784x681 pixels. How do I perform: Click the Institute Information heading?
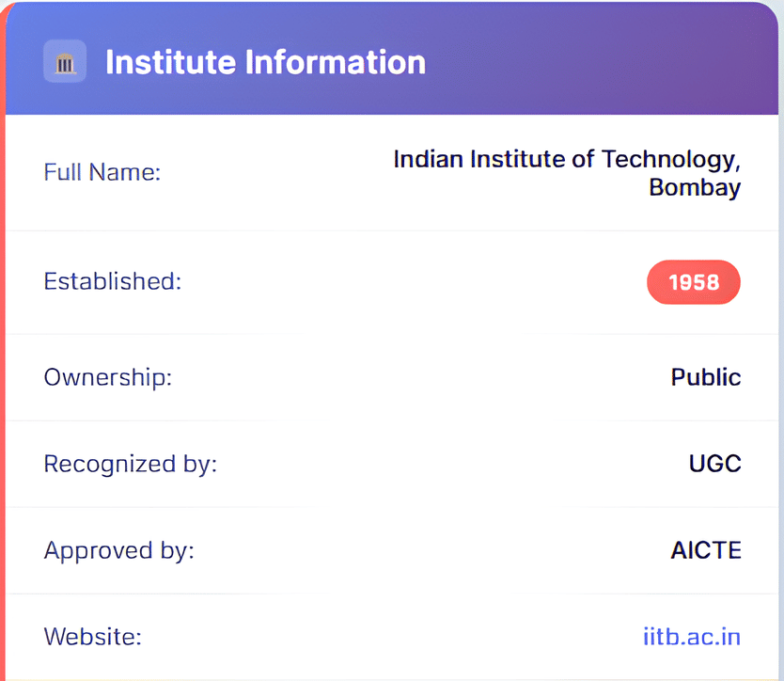tap(265, 62)
